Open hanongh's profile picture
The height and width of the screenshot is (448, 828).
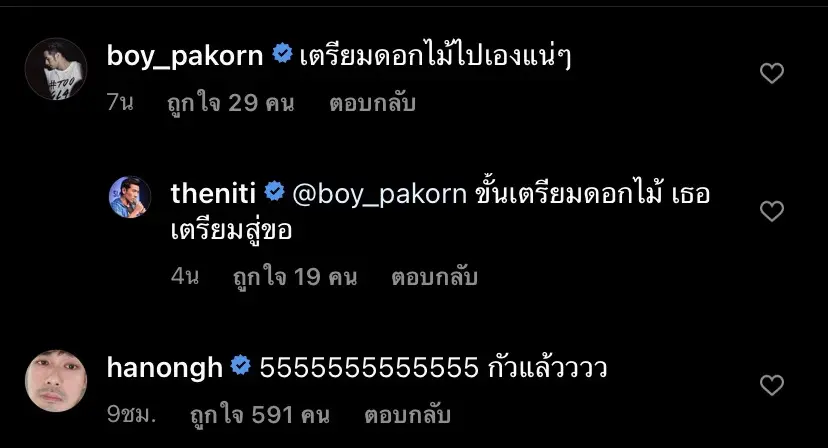56,380
